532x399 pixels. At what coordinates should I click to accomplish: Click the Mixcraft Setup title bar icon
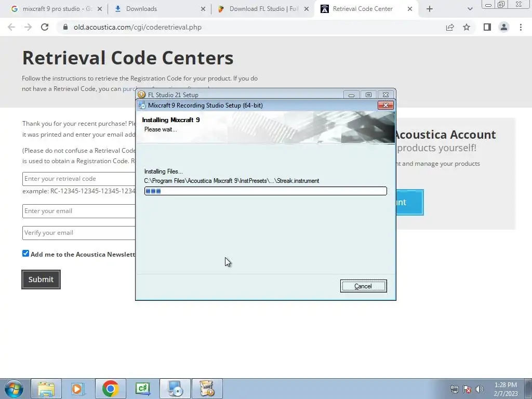(142, 105)
